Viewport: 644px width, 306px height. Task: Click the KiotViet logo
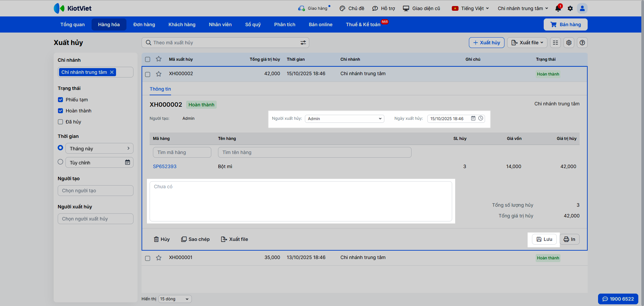click(x=72, y=8)
